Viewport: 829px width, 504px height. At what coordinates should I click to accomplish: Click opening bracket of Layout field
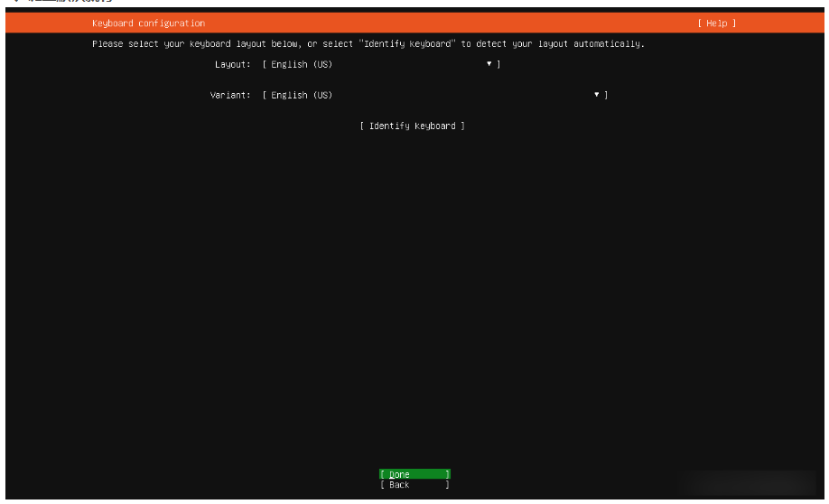coord(265,65)
